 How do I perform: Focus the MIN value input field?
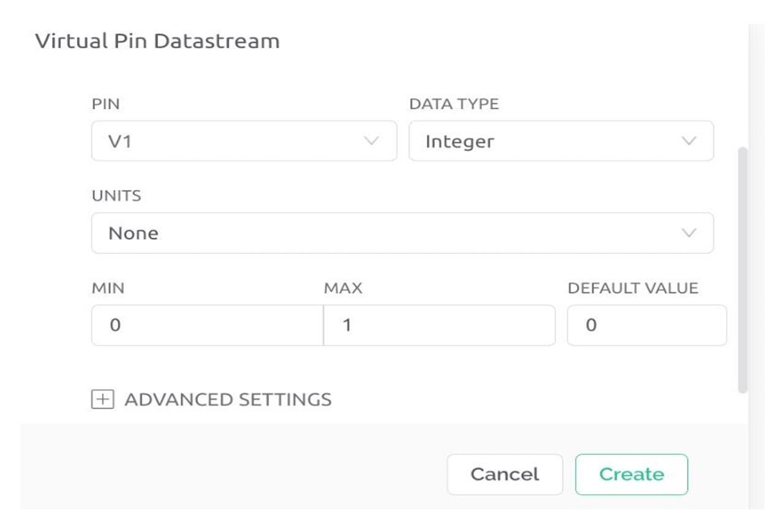click(207, 325)
